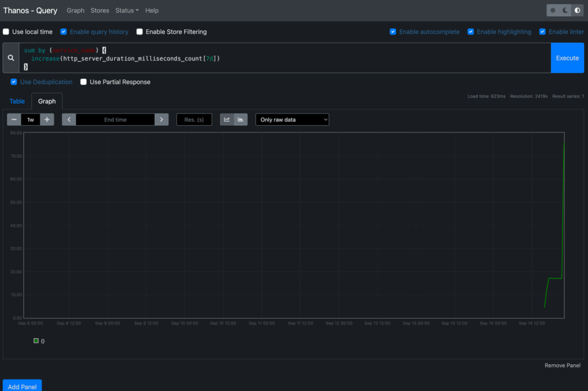
Task: Open the Help navigation link
Action: tap(152, 10)
